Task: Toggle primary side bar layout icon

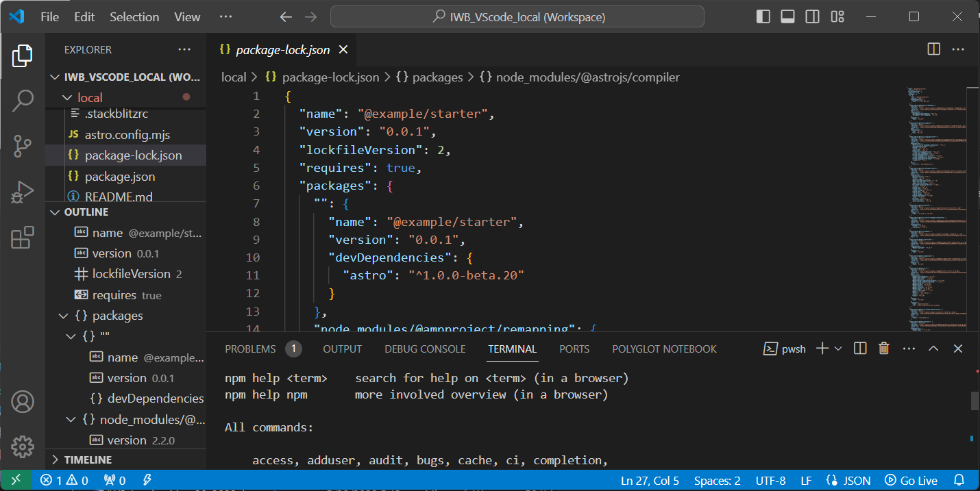Action: pos(763,16)
